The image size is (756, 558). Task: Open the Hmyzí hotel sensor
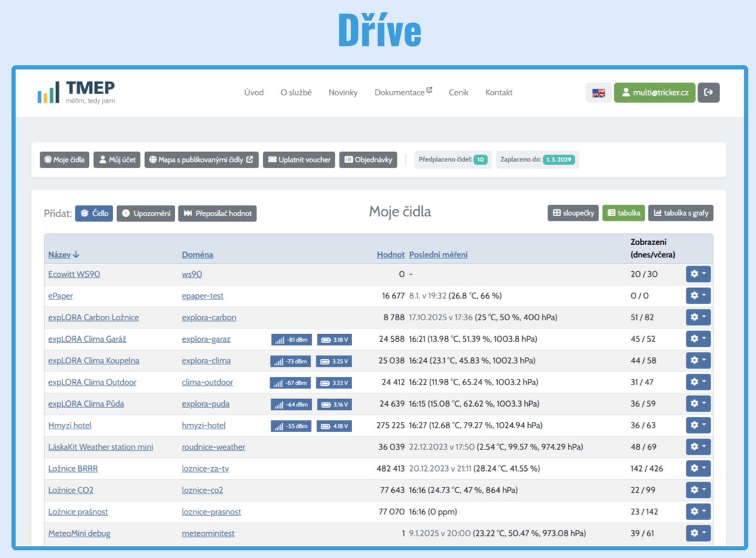70,426
